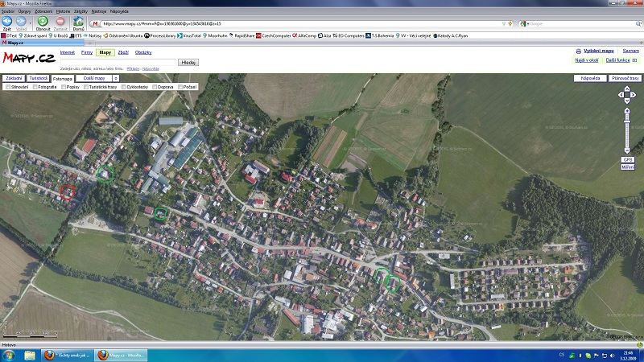This screenshot has height=362, width=644.
Task: Click the search magnifier icon in Google box
Action: [x=638, y=24]
